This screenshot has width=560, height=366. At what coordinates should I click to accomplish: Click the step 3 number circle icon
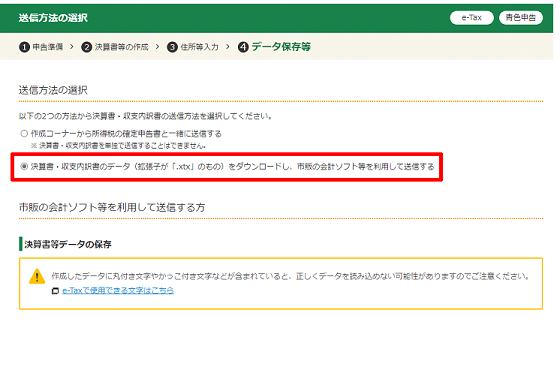coord(172,47)
